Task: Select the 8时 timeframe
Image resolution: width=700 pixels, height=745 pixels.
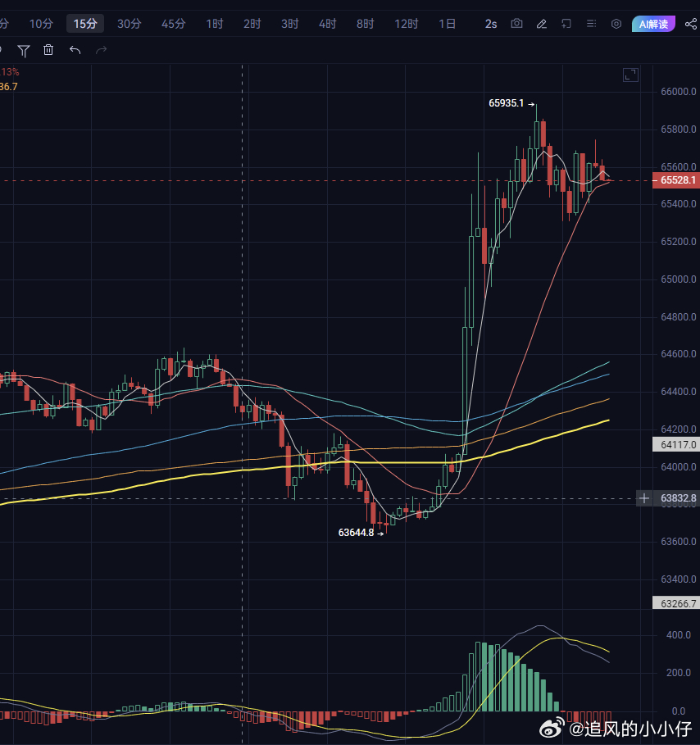Action: click(366, 24)
